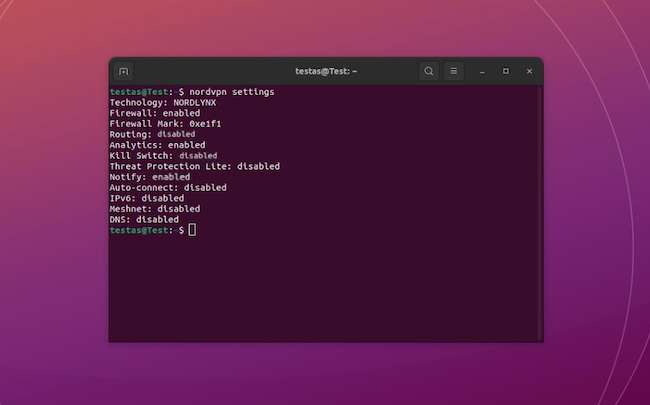The width and height of the screenshot is (650, 405).
Task: Close the terminal window
Action: [529, 71]
